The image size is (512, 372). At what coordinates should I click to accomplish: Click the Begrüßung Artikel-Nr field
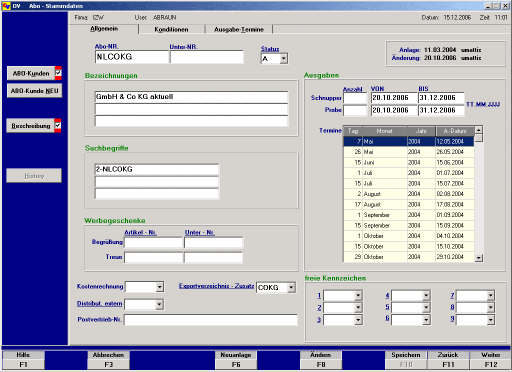click(x=153, y=242)
